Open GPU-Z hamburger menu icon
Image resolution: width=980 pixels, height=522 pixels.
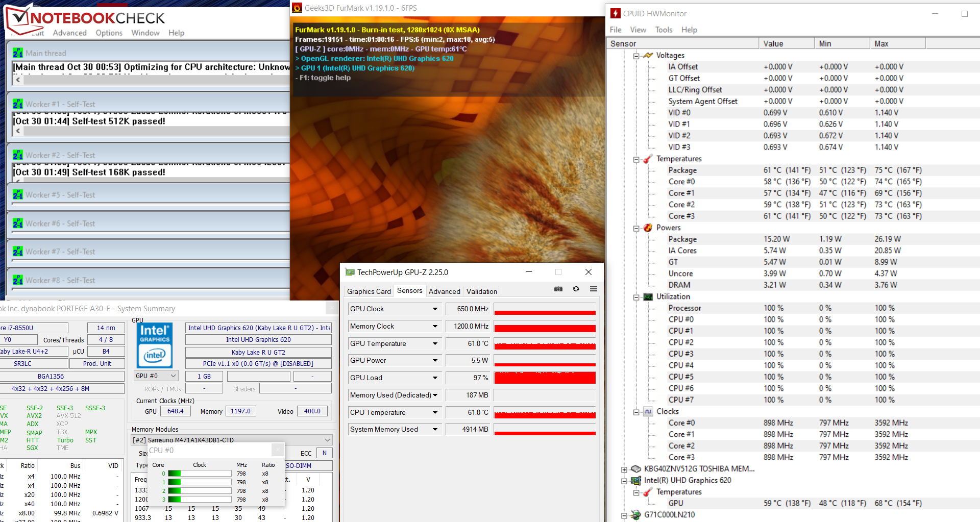pyautogui.click(x=593, y=289)
